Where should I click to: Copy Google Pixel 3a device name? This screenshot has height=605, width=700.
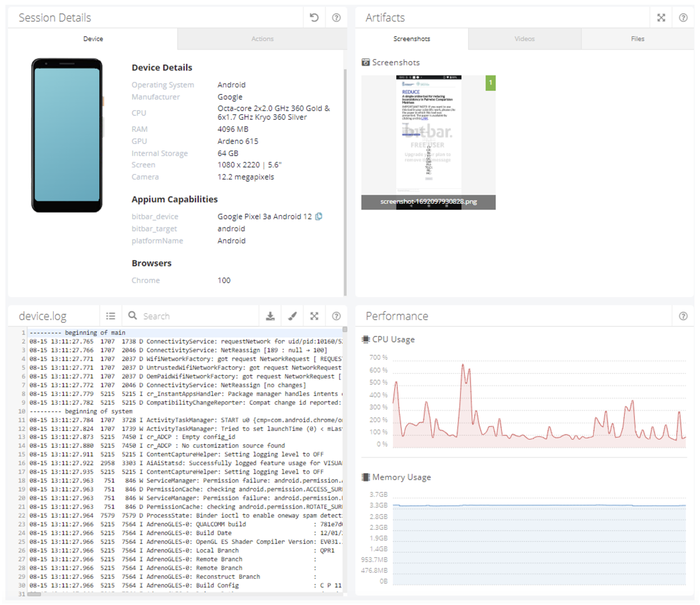click(318, 217)
